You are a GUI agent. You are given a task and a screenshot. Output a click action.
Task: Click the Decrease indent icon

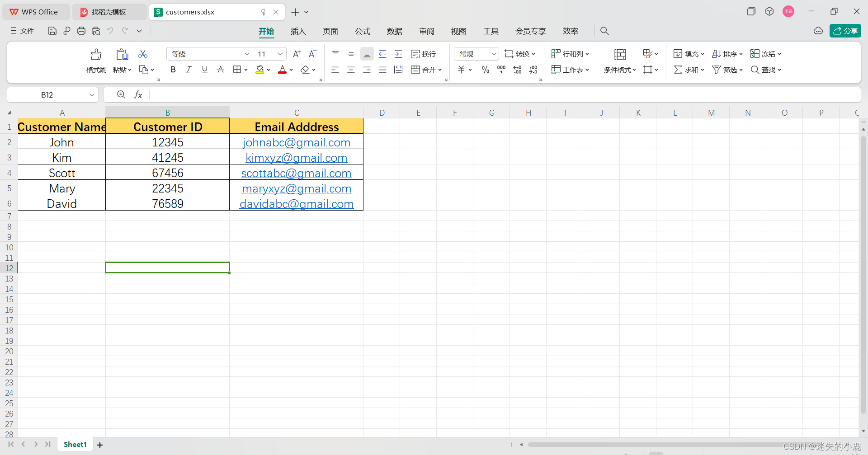(382, 54)
